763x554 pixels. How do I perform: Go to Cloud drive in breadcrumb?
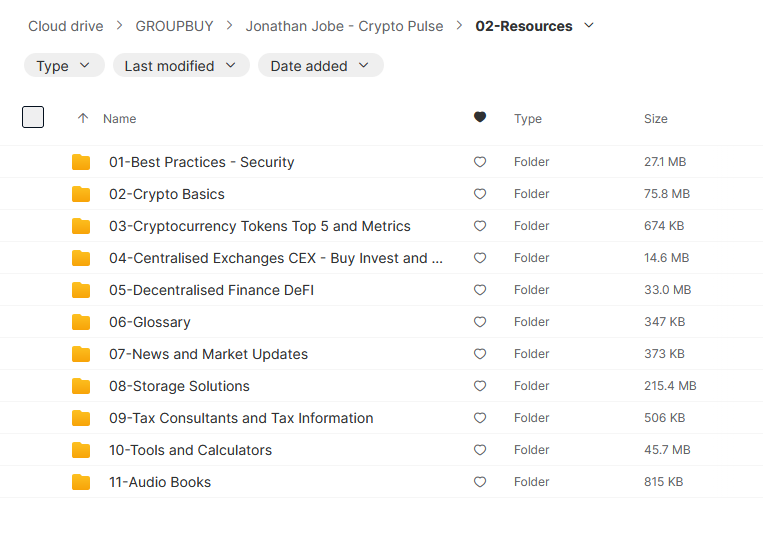click(65, 26)
